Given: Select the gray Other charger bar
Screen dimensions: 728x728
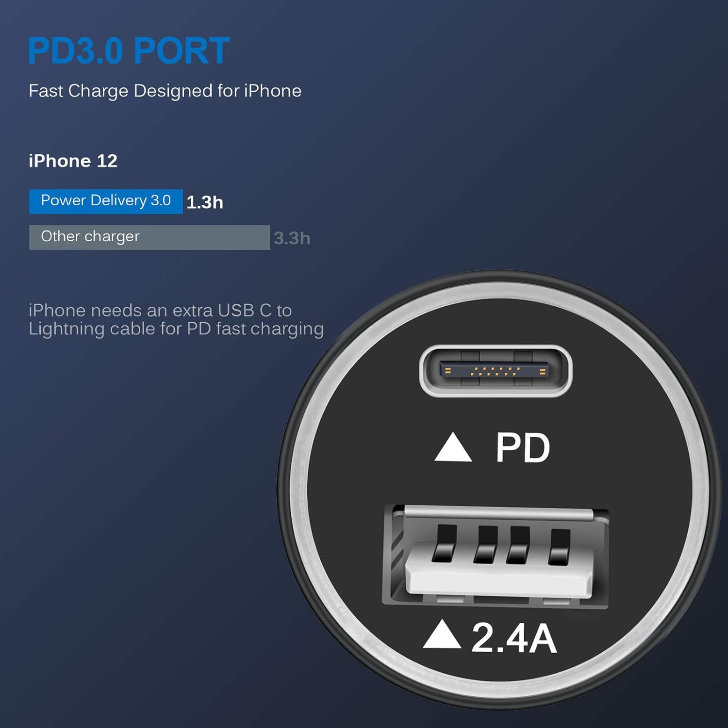Looking at the screenshot, I should click(x=149, y=237).
